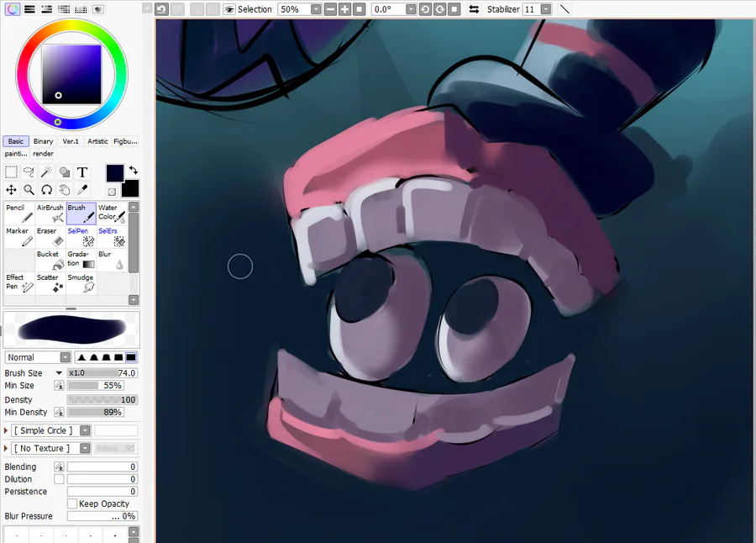756x543 pixels.
Task: Choose the Water Color brush
Action: pyautogui.click(x=112, y=214)
